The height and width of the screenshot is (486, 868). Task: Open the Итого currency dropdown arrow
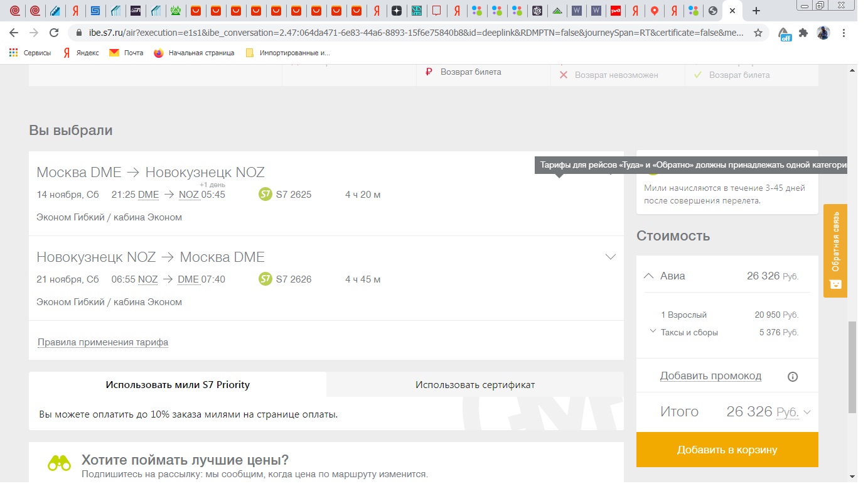807,413
